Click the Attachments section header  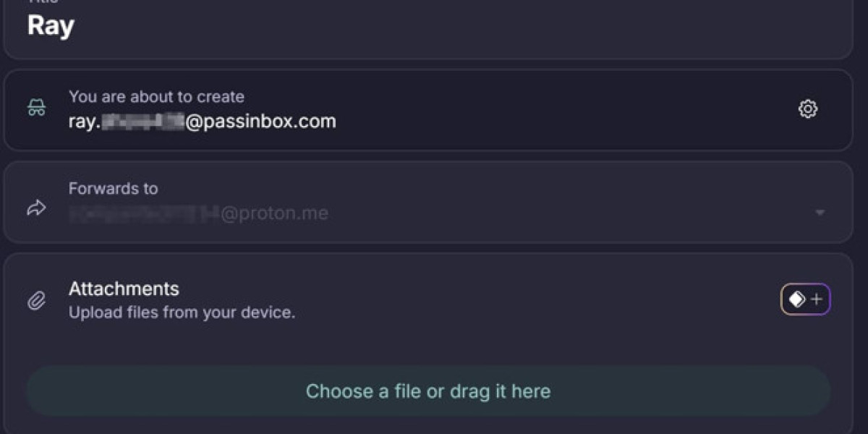click(x=124, y=289)
